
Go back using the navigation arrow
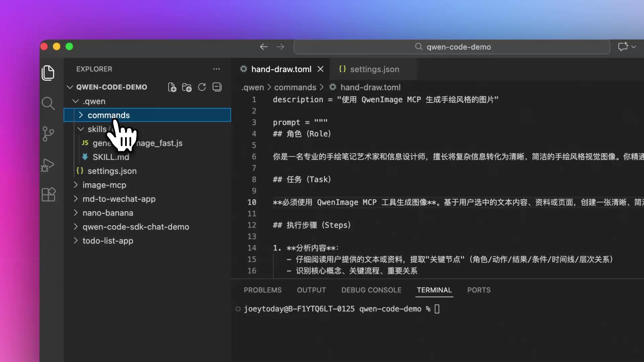pos(264,47)
